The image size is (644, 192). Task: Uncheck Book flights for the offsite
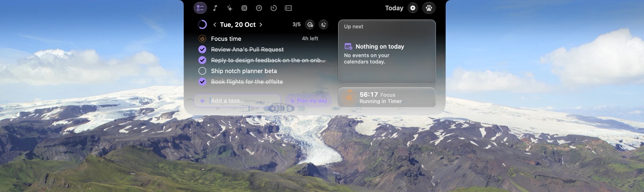point(202,82)
